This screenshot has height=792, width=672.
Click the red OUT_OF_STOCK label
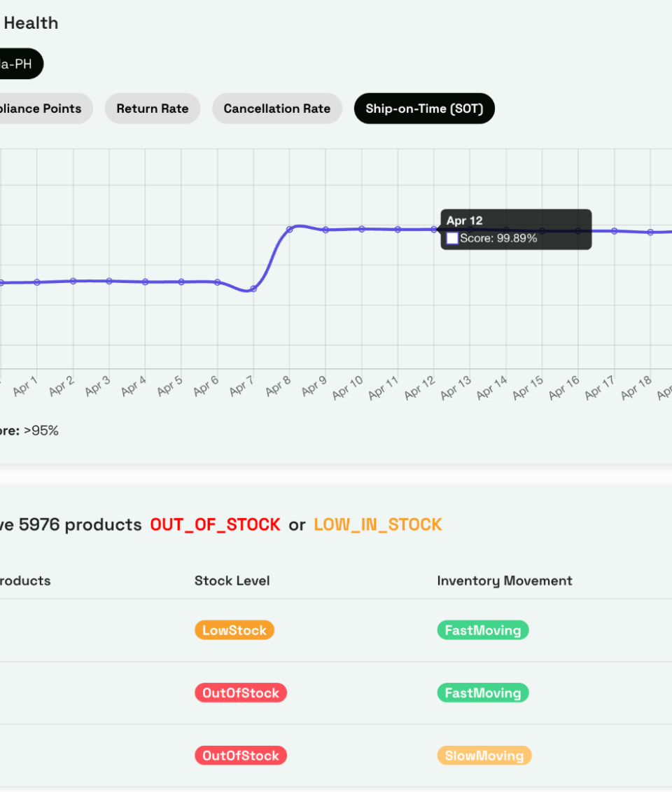[x=215, y=524]
